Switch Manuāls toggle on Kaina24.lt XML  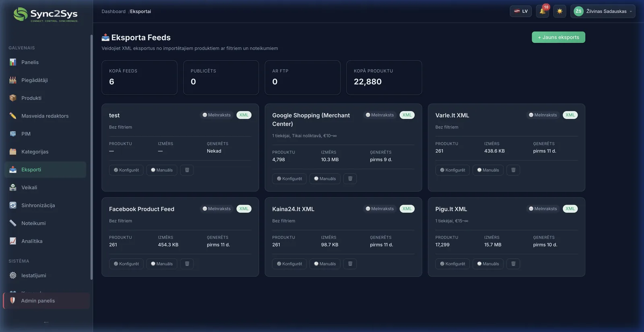[324, 264]
